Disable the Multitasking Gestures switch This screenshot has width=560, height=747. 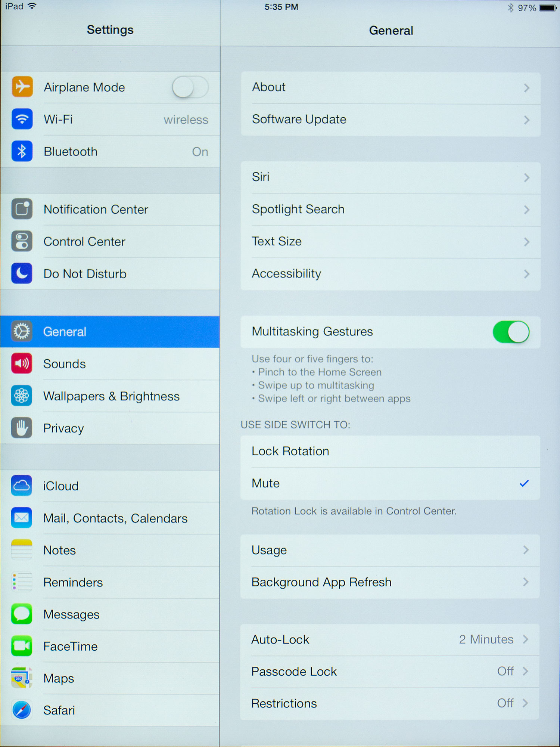click(x=511, y=332)
